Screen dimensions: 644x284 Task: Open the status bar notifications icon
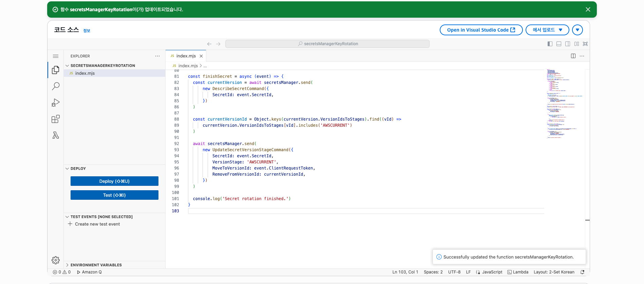pyautogui.click(x=583, y=272)
